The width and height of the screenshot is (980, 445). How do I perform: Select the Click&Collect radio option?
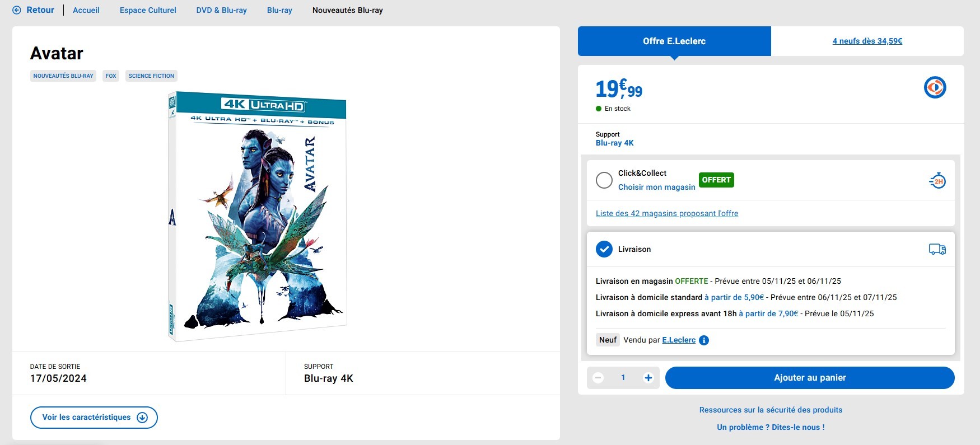pyautogui.click(x=604, y=180)
